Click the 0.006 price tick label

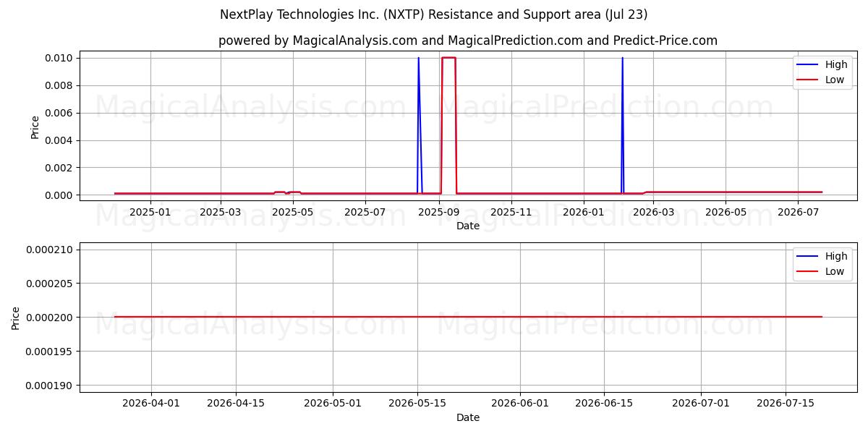[x=58, y=113]
